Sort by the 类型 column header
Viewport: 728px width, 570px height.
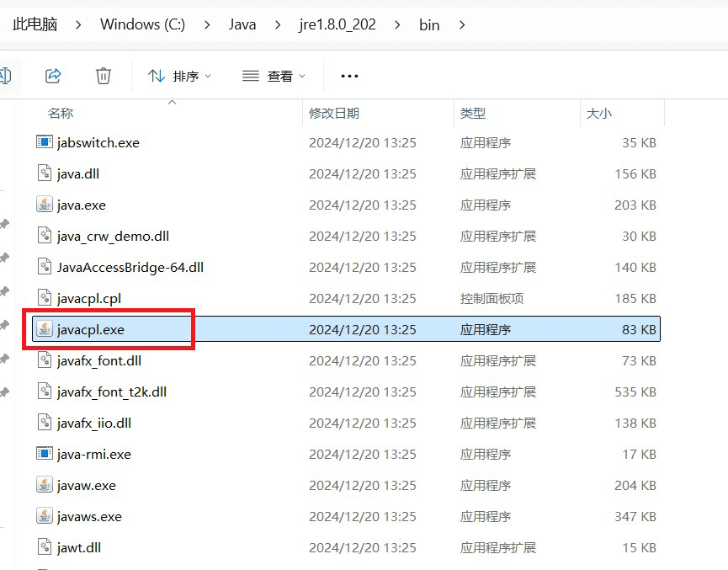473,113
